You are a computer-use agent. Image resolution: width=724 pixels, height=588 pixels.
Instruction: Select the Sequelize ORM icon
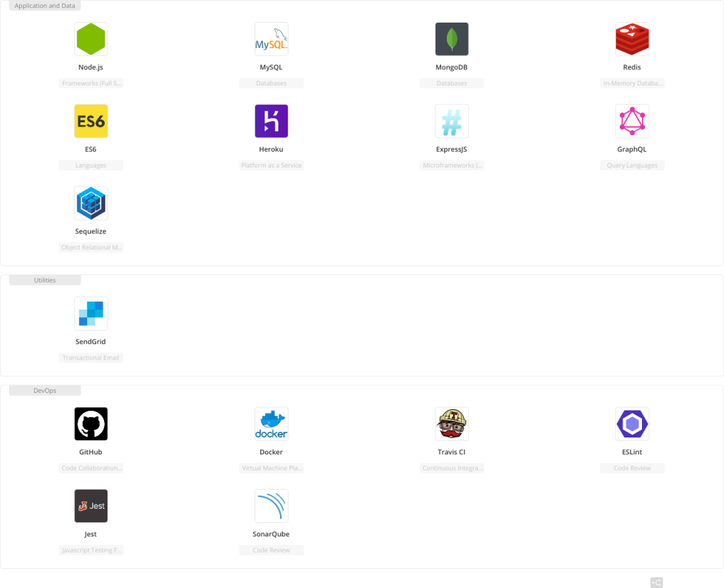tap(90, 203)
